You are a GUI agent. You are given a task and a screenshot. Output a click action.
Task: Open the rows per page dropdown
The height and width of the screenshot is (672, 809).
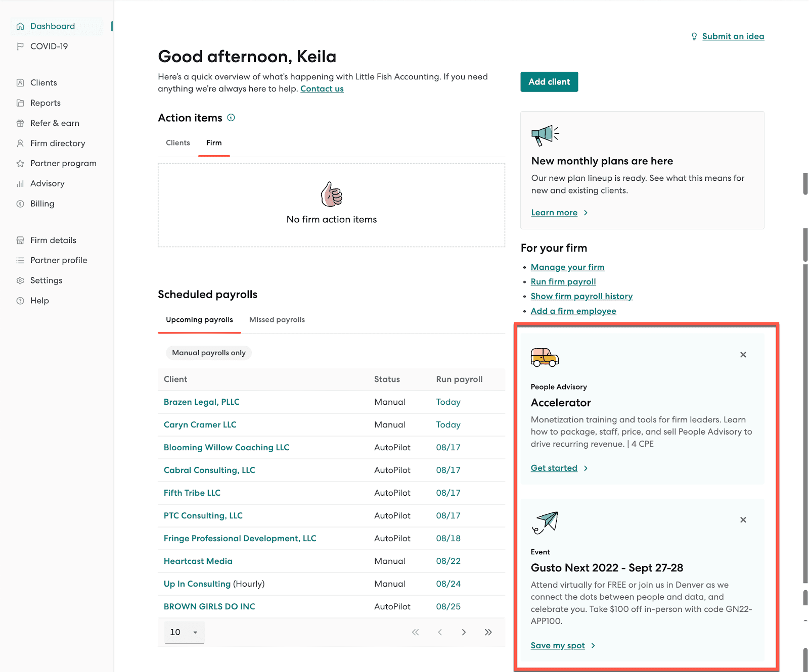point(185,632)
